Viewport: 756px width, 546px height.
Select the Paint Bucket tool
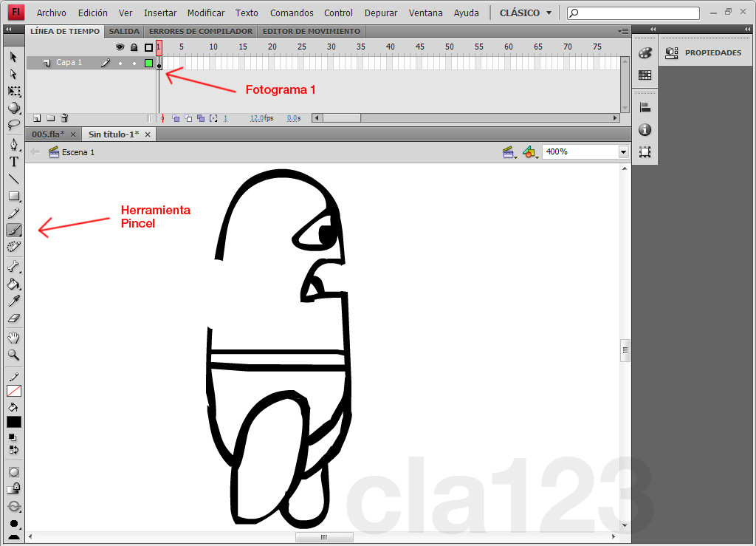pos(14,284)
